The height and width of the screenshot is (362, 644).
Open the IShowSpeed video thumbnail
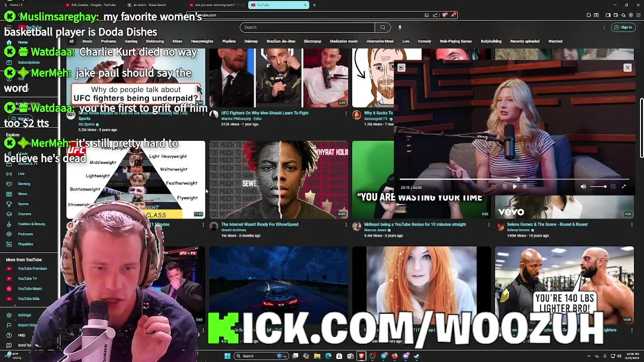pyautogui.click(x=278, y=179)
